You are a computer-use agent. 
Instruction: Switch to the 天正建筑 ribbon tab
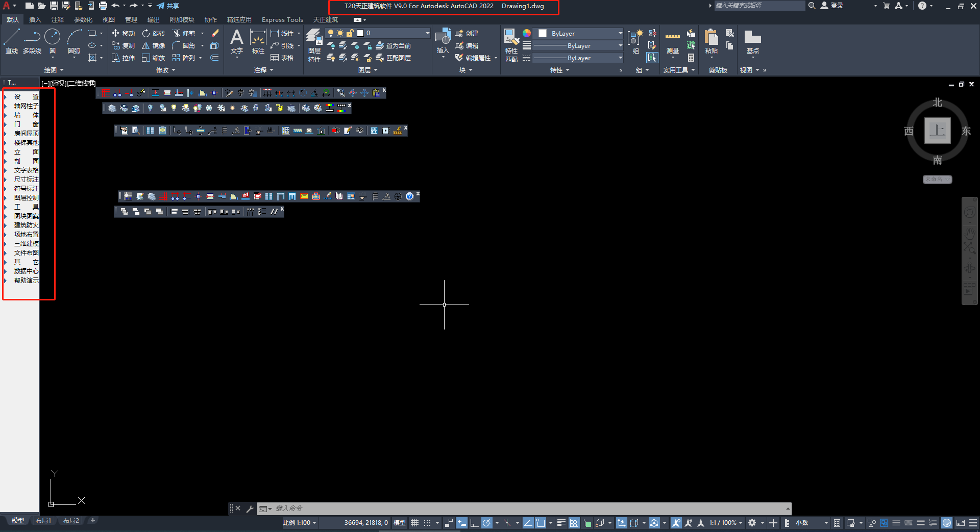point(326,20)
